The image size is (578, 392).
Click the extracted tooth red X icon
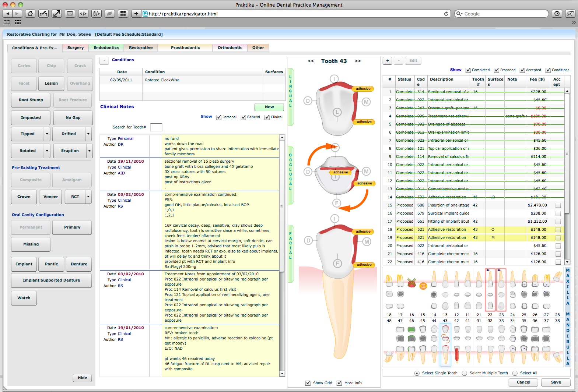click(x=411, y=283)
